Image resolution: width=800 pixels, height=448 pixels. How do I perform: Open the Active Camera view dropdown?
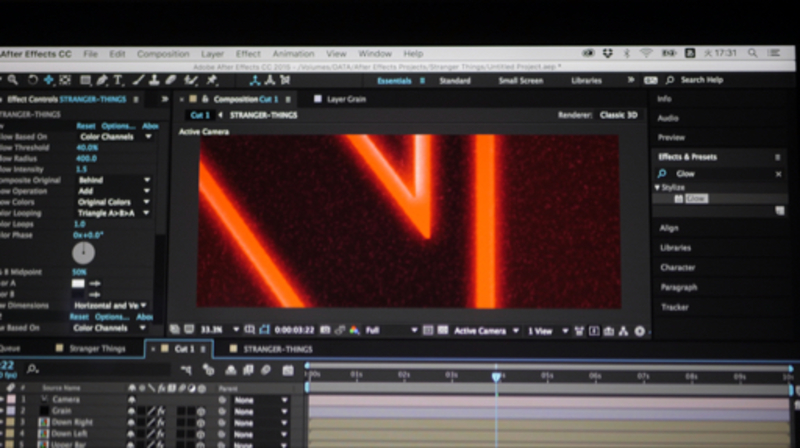[x=486, y=331]
